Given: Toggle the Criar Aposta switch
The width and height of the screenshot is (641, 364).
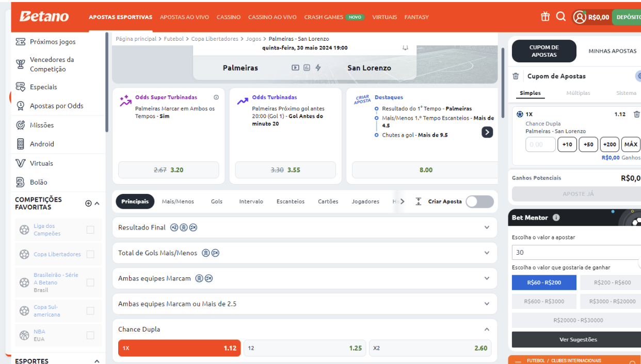Looking at the screenshot, I should tap(479, 202).
